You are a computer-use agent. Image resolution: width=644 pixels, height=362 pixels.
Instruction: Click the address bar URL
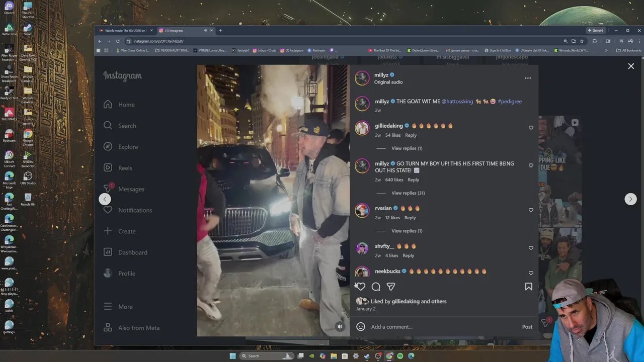(158, 41)
